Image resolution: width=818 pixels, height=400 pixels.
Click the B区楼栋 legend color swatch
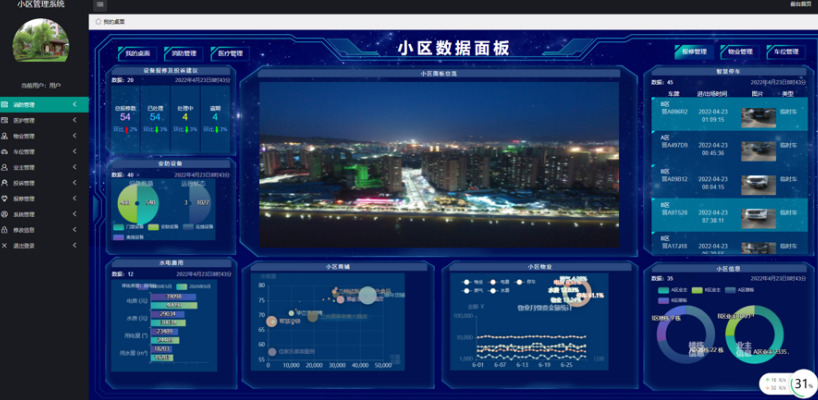[663, 300]
